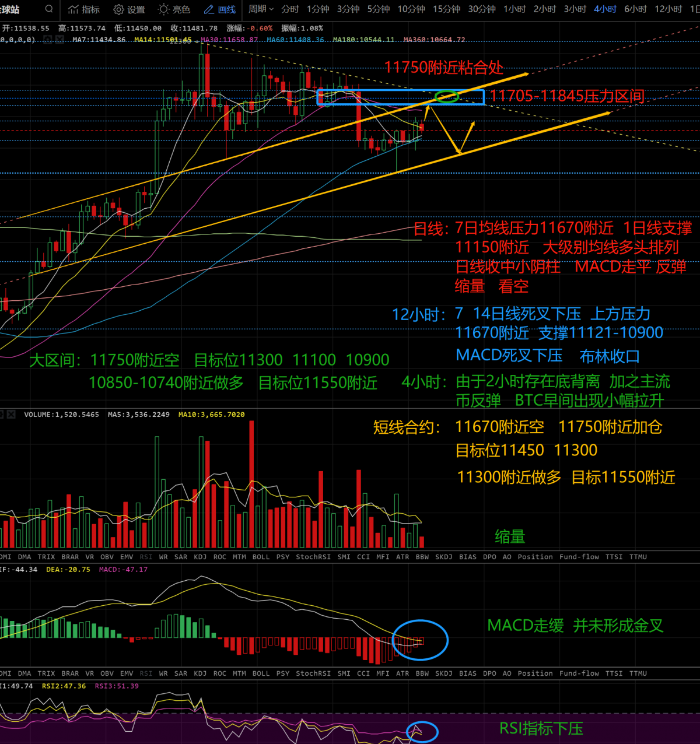Click the MA360:10664.72 legend value
The image size is (700, 744).
click(x=435, y=40)
